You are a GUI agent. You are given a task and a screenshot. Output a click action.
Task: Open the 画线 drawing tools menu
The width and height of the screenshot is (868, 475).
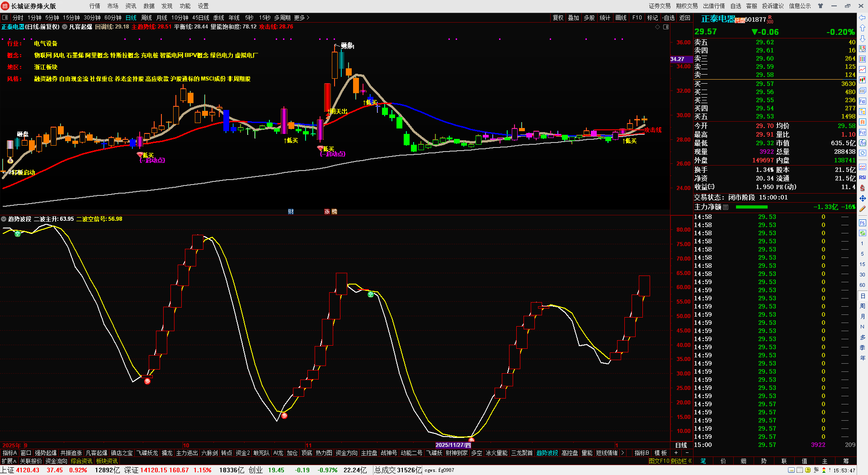(621, 18)
